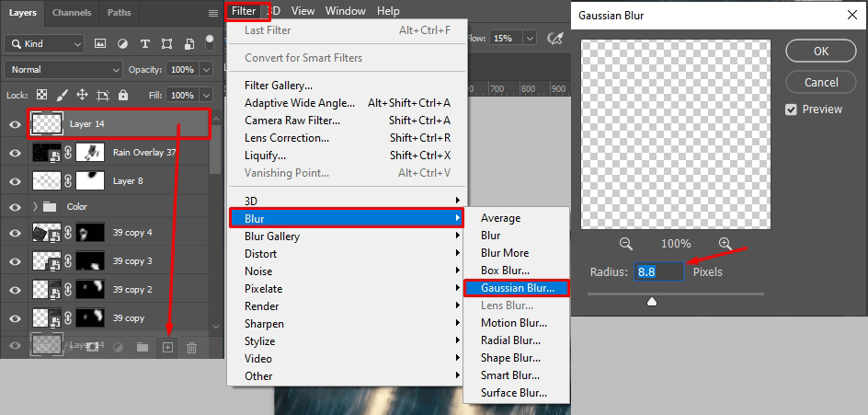The height and width of the screenshot is (415, 868).
Task: Open the Opacity slider dropdown arrow
Action: [x=207, y=70]
